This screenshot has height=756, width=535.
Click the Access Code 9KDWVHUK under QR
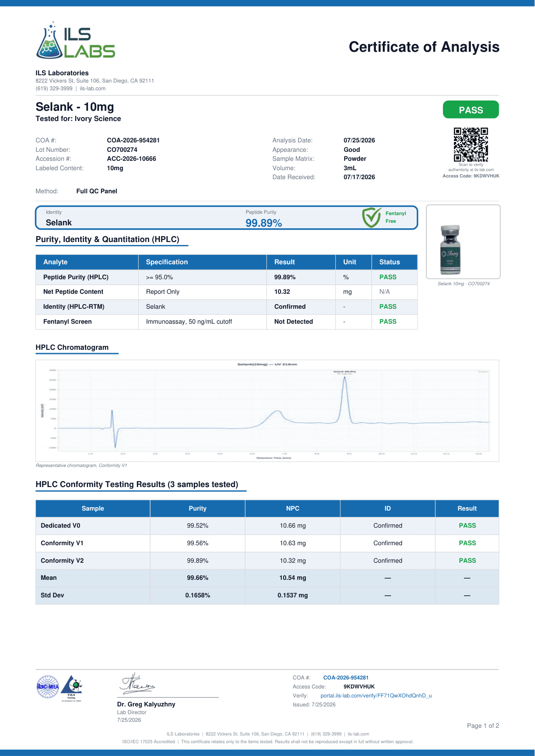pyautogui.click(x=471, y=176)
